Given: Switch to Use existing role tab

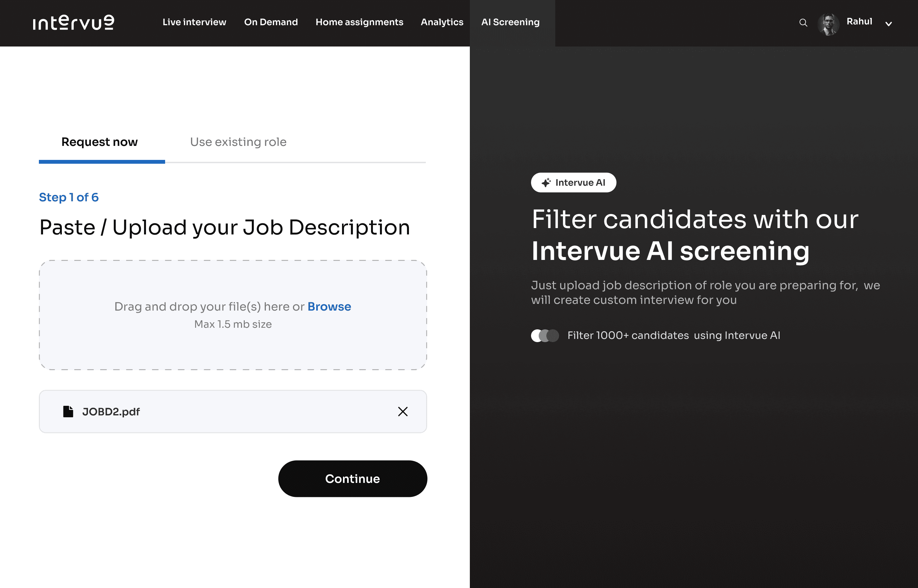Looking at the screenshot, I should (x=238, y=142).
